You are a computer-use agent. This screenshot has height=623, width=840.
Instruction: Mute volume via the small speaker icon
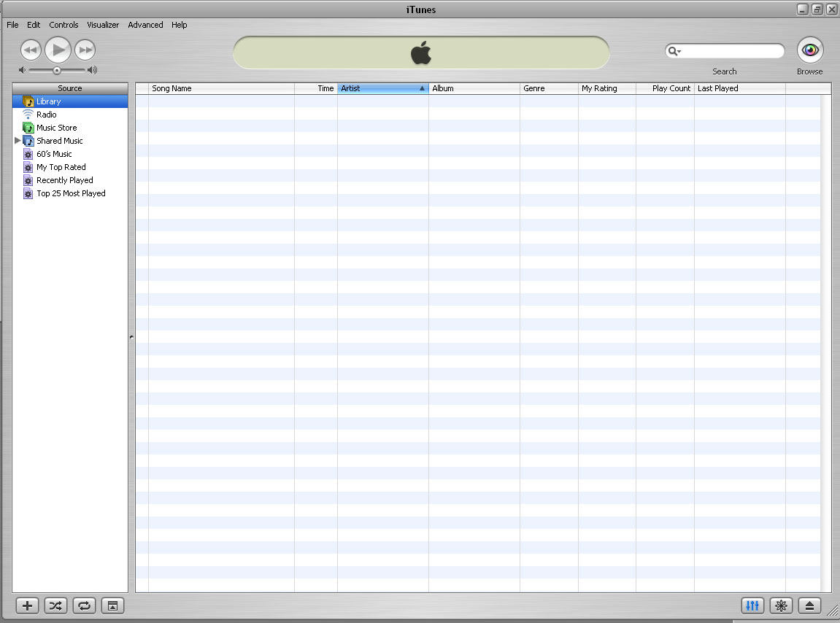[x=22, y=70]
